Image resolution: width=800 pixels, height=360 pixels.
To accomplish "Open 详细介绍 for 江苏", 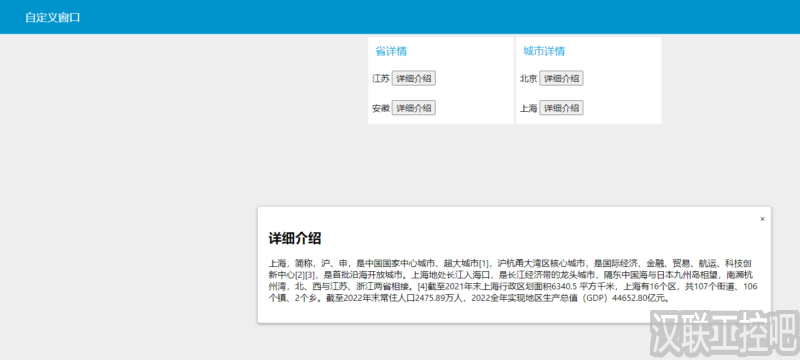I will click(x=414, y=79).
